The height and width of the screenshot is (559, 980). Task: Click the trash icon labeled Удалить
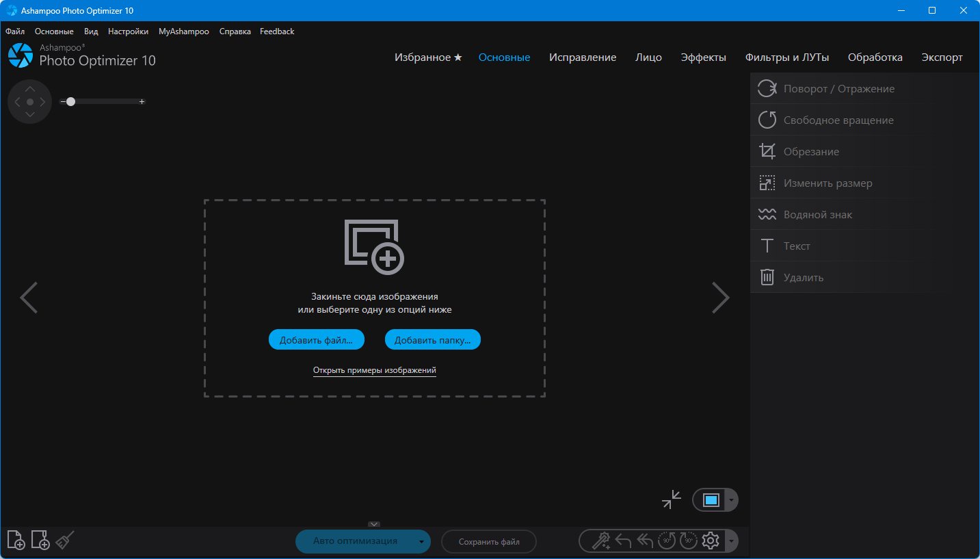pyautogui.click(x=767, y=277)
